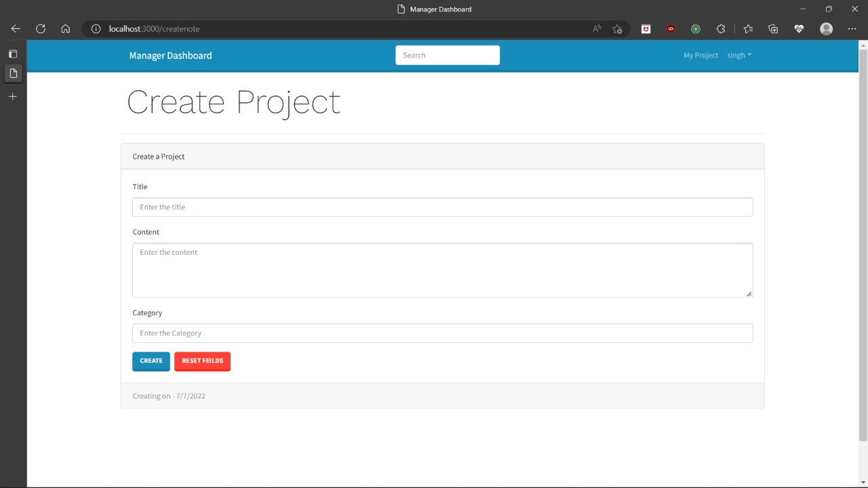Open the browser home page

(66, 28)
